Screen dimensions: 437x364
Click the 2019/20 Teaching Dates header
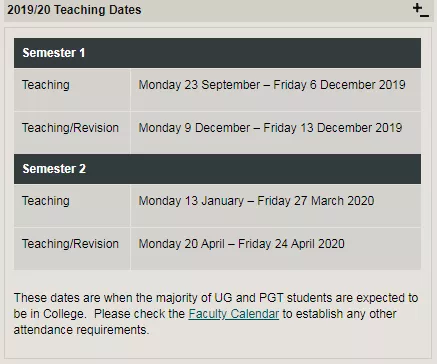[74, 10]
